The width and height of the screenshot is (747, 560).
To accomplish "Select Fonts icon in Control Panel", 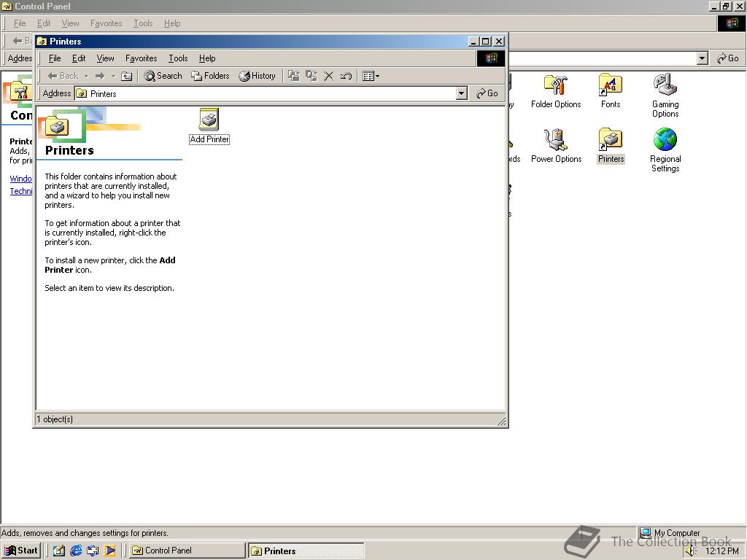I will 611,91.
